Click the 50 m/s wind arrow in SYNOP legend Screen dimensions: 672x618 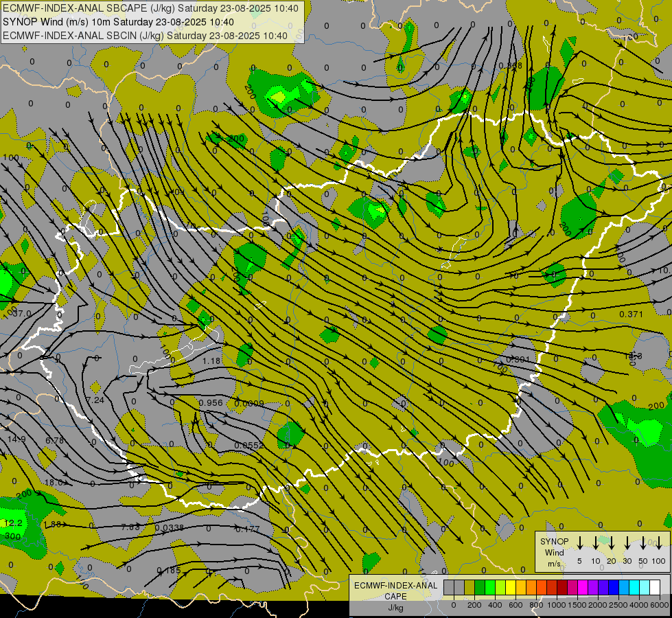(643, 543)
